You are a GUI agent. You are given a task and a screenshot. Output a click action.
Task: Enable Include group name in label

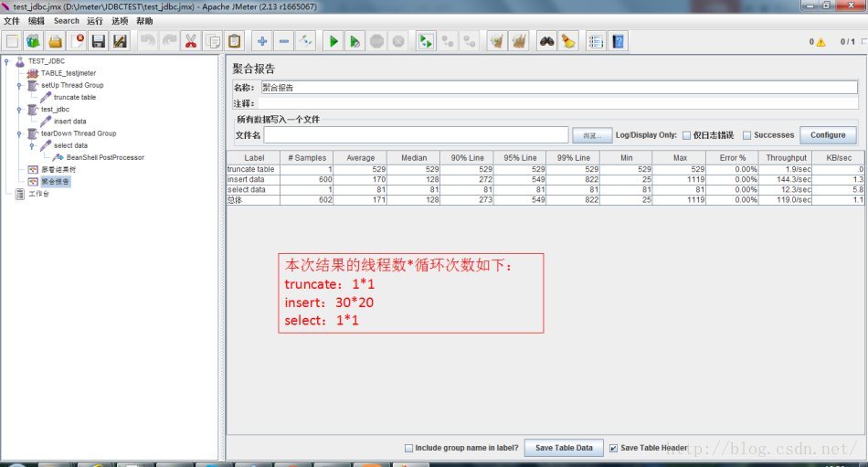point(408,448)
